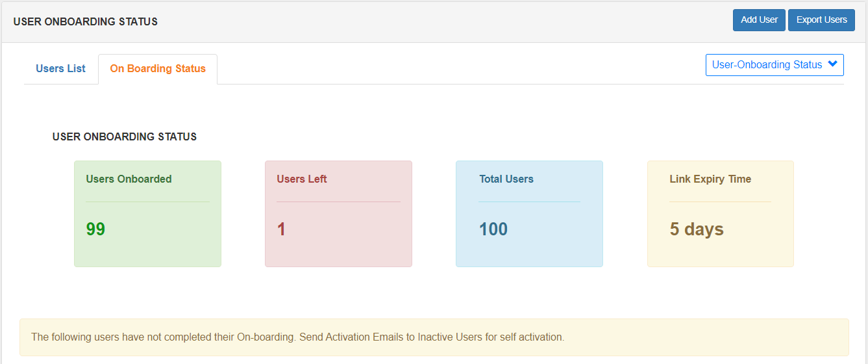Image resolution: width=868 pixels, height=364 pixels.
Task: Click the Total Users card title
Action: (506, 179)
